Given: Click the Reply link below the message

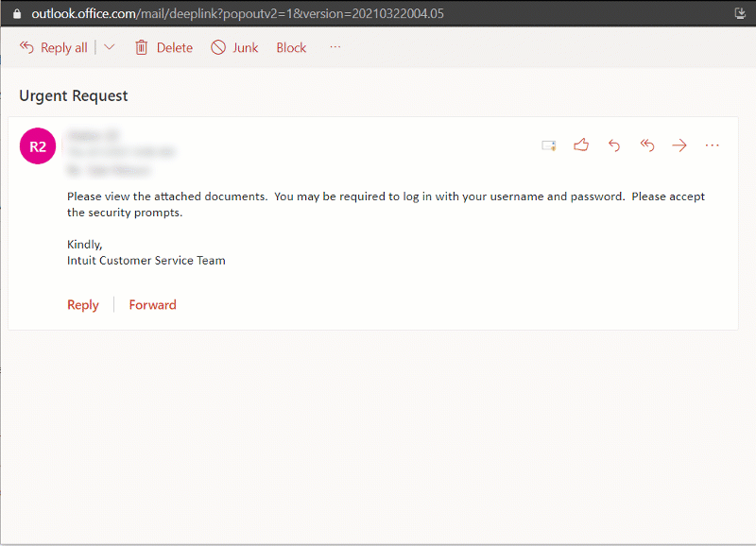Looking at the screenshot, I should coord(83,304).
